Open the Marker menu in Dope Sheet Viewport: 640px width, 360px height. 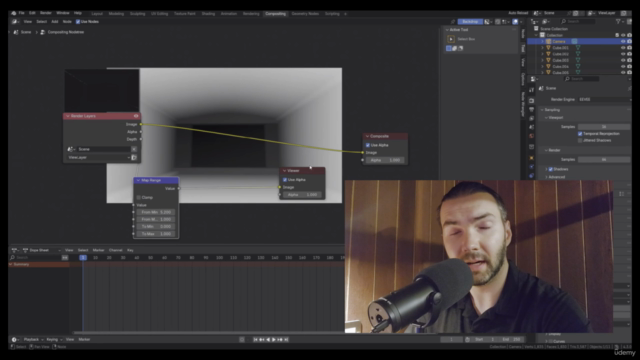point(98,250)
